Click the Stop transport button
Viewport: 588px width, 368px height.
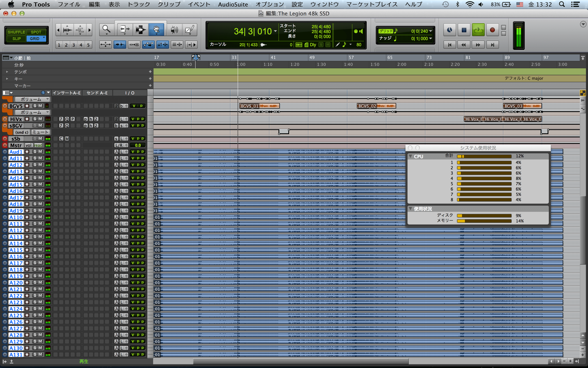coord(464,30)
